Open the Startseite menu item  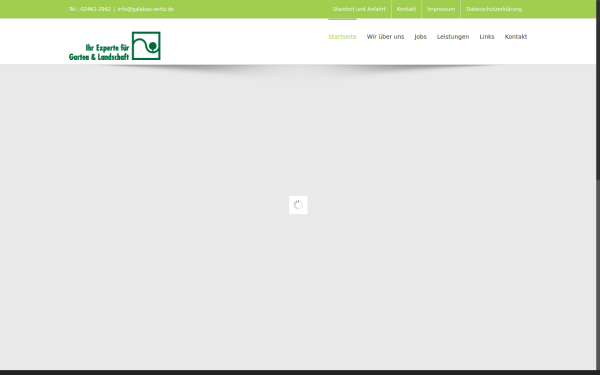point(342,37)
